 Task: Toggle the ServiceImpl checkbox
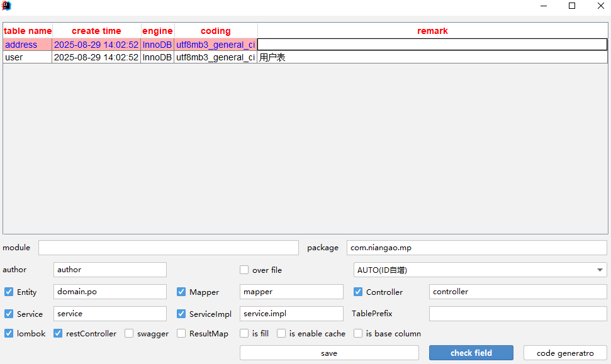[x=181, y=313]
